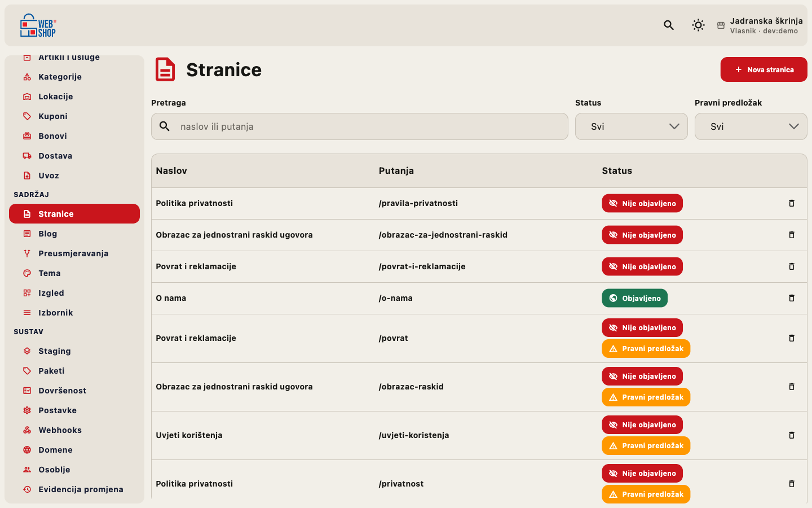
Task: Open Evidencija promjena in the sidebar
Action: point(74,489)
